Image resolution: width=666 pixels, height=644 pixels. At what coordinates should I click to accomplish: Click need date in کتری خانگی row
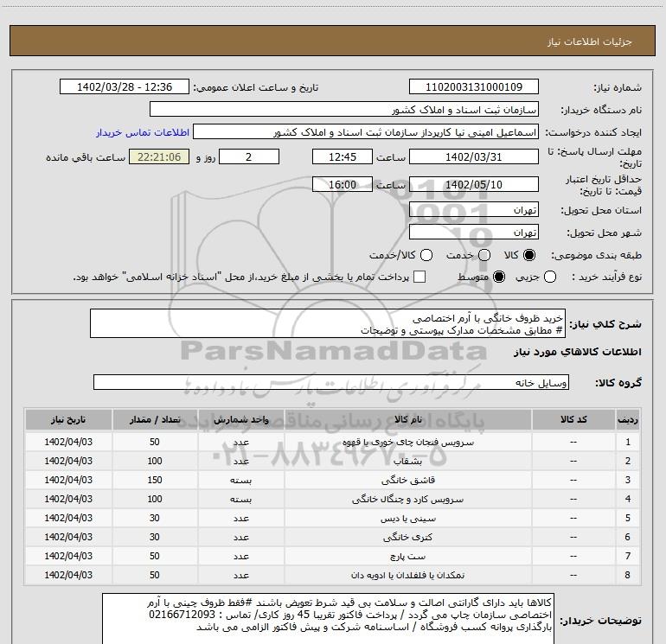(x=68, y=537)
